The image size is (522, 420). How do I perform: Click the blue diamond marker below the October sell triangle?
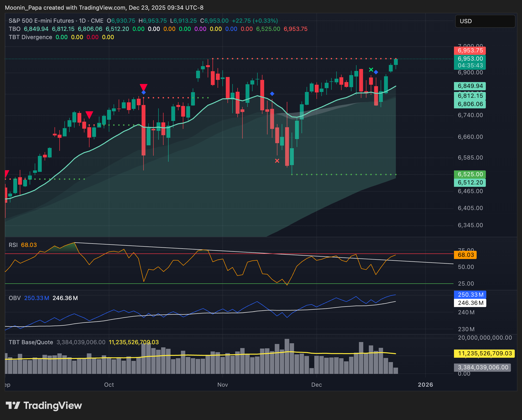click(144, 92)
